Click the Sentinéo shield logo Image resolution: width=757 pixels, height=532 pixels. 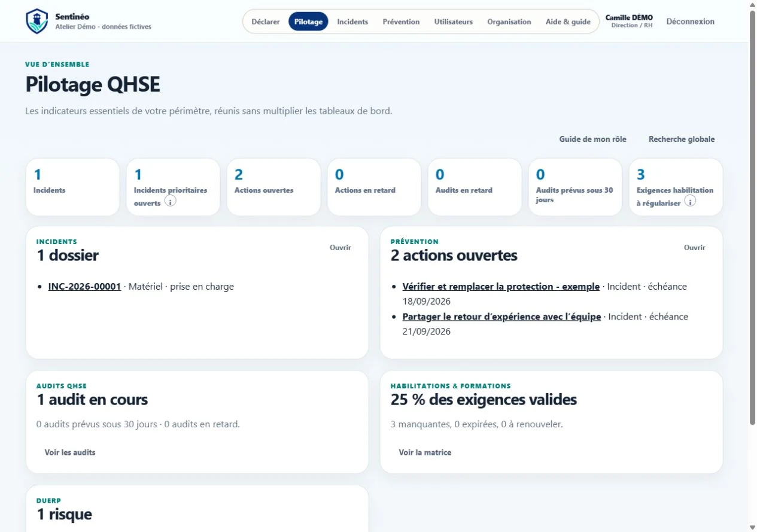(37, 22)
